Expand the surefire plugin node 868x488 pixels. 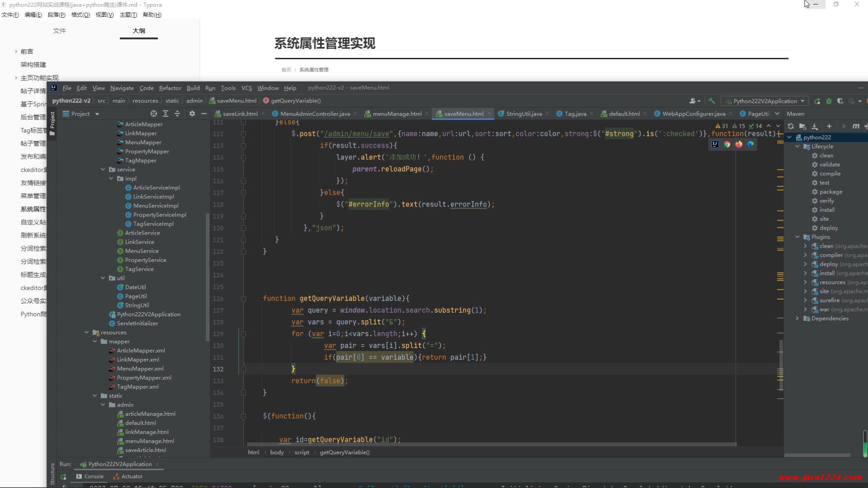(806, 300)
